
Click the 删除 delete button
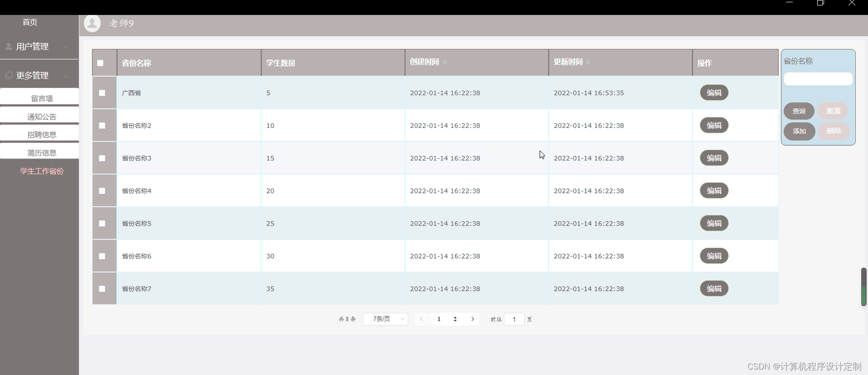click(834, 131)
